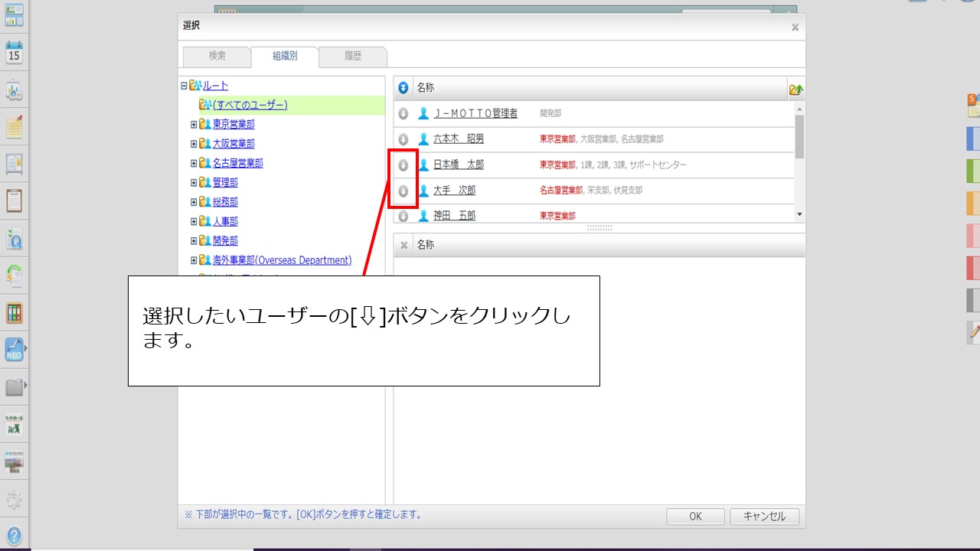The height and width of the screenshot is (551, 980).
Task: Collapse the ルート root node
Action: coord(184,86)
